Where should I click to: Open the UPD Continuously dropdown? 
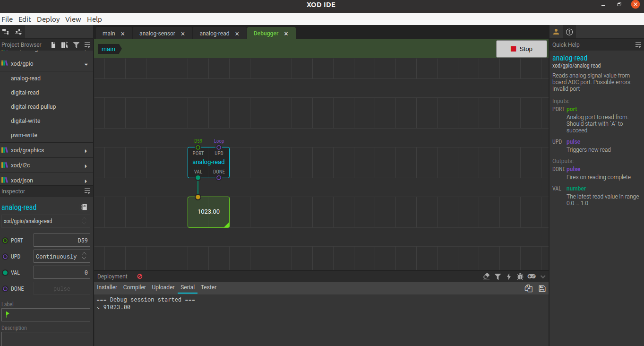click(62, 256)
